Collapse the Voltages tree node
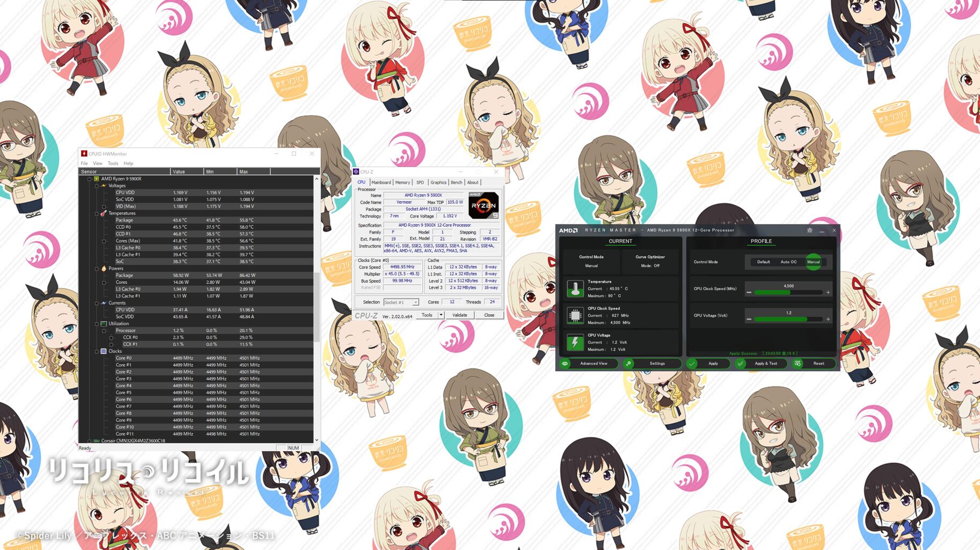The height and width of the screenshot is (550, 980). pyautogui.click(x=97, y=186)
